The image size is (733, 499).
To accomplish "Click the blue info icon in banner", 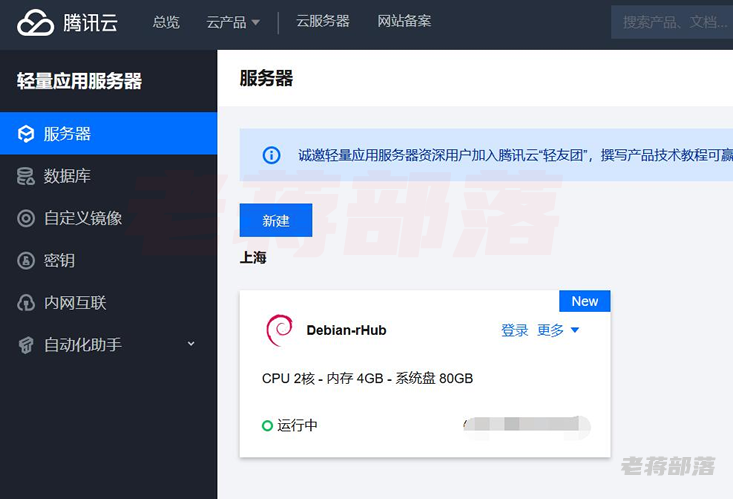I will coord(271,155).
